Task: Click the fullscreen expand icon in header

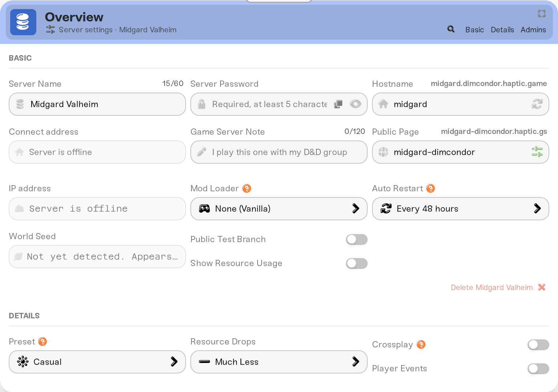Action: click(x=542, y=13)
